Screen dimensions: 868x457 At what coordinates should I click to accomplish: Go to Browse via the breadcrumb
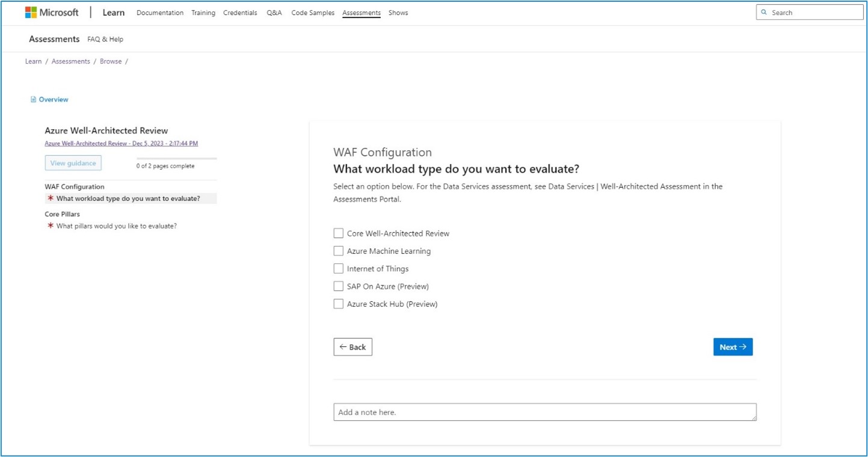(111, 61)
